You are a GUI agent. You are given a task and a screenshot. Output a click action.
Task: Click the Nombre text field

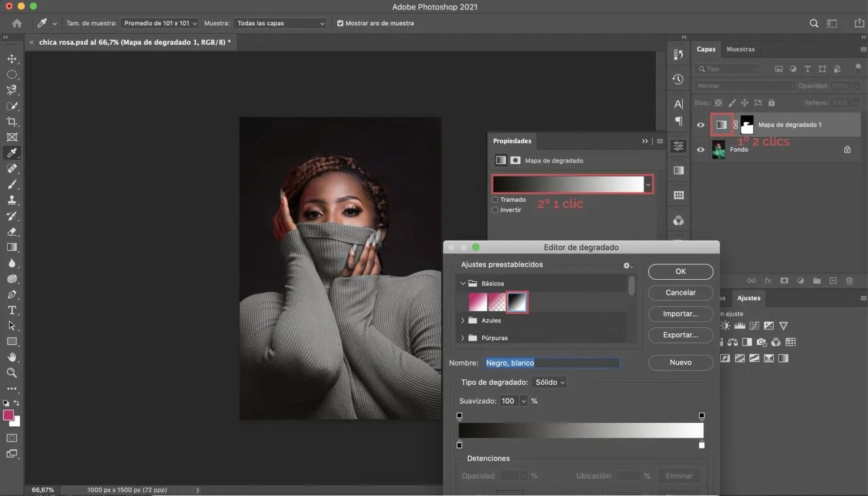pyautogui.click(x=551, y=363)
